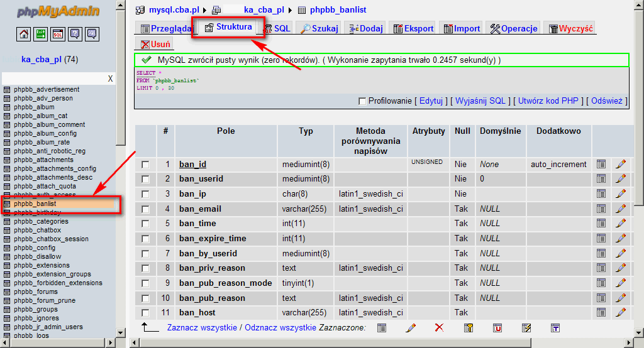Screen dimensions: 644x348
Task: Click edit pencil for ban_priv_reason row
Action: pyautogui.click(x=621, y=268)
